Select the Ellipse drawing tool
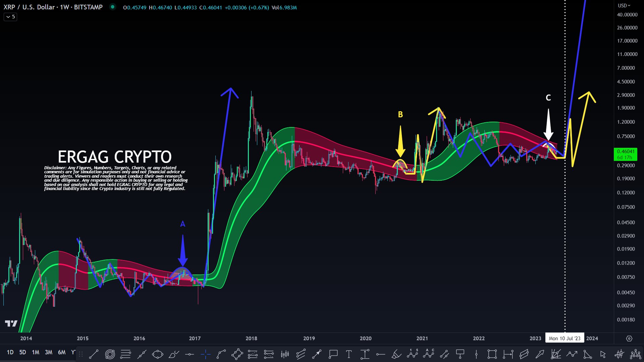This screenshot has height=362, width=644. pos(158,354)
